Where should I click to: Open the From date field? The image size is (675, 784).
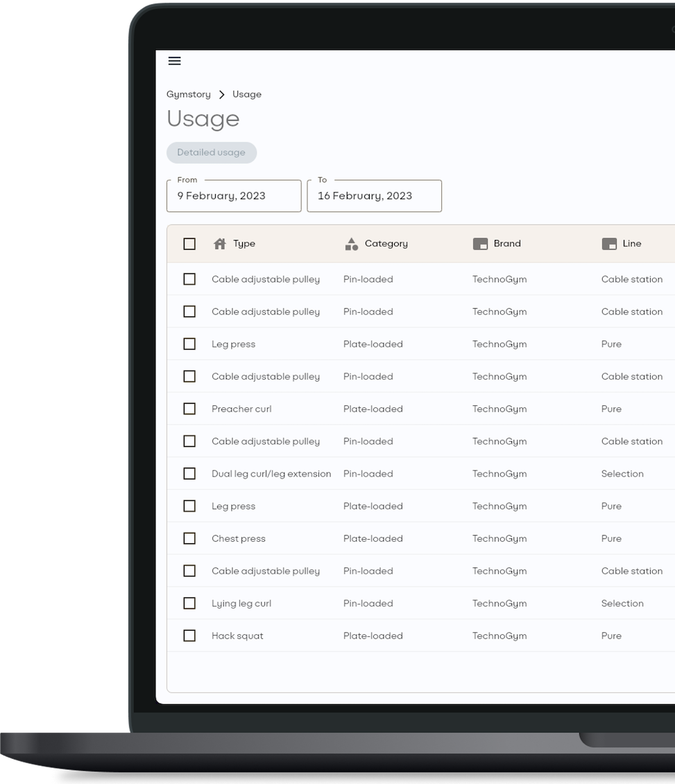tap(234, 196)
